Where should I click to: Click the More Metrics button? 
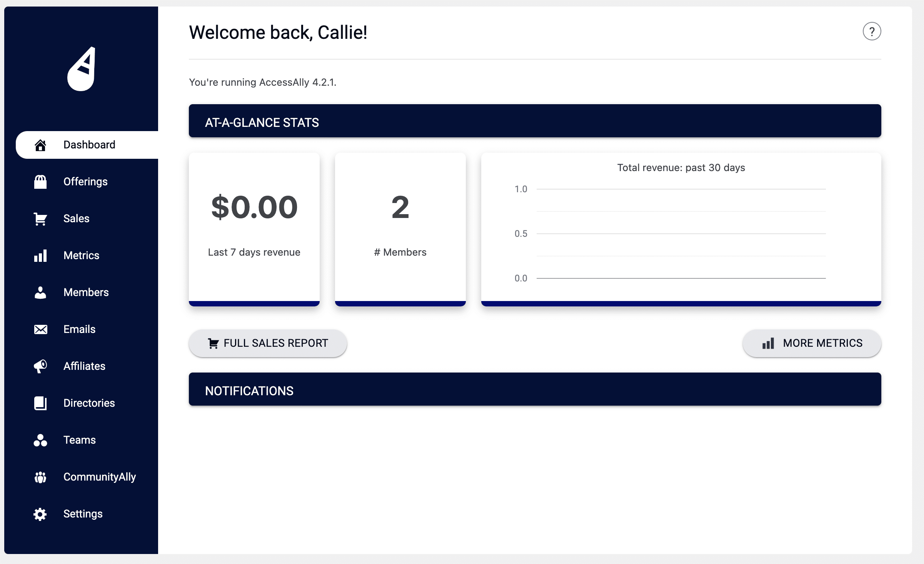tap(812, 343)
